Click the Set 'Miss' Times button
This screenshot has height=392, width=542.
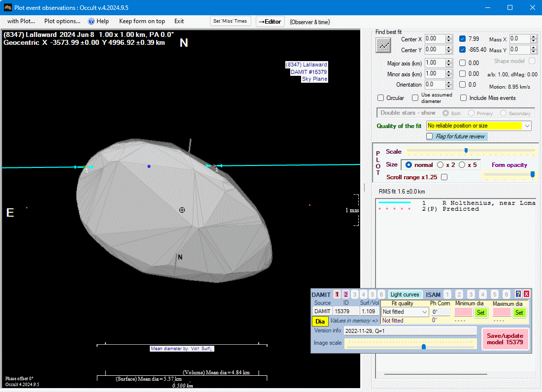coord(231,21)
